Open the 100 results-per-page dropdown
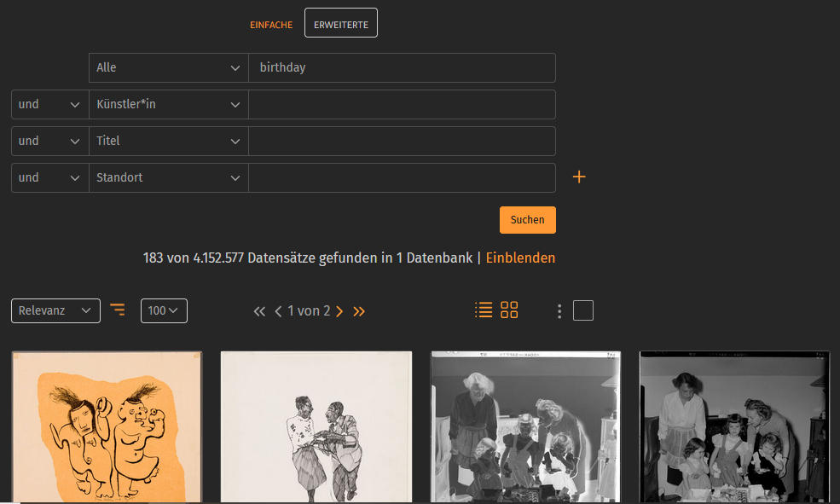Image resolution: width=840 pixels, height=504 pixels. 164,310
